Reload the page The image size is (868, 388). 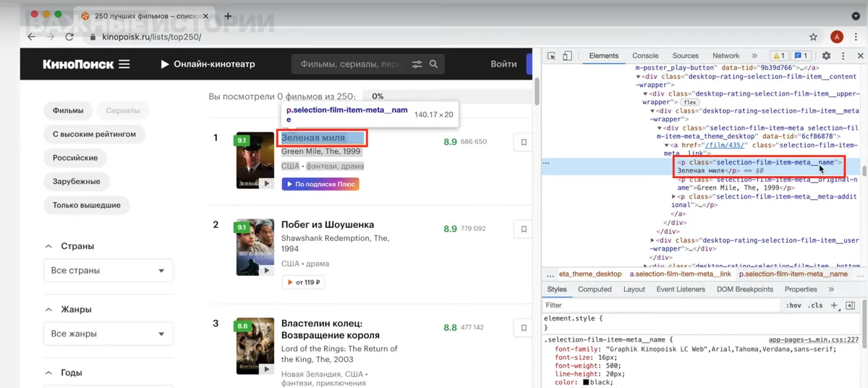(70, 37)
